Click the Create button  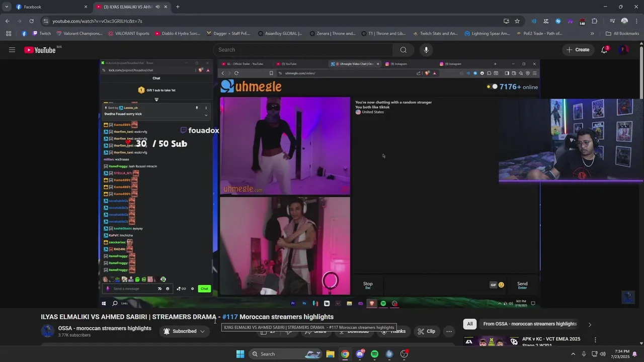click(x=578, y=50)
